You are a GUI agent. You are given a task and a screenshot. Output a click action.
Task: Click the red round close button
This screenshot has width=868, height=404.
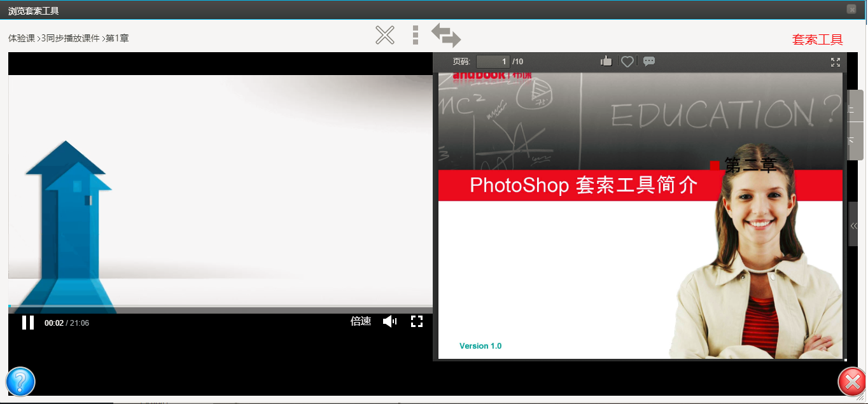[x=852, y=382]
